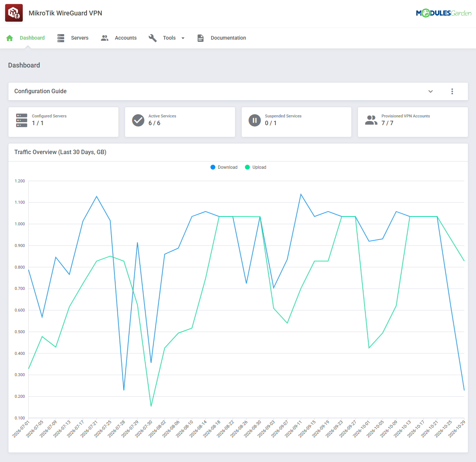Select the Configured Servers value 1 / 1
476x462 pixels.
point(38,123)
